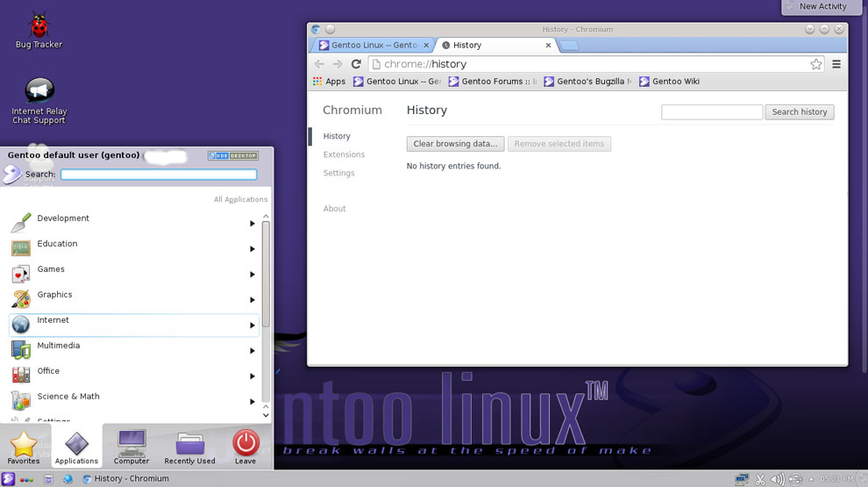Click the Internet globe icon
The height and width of the screenshot is (487, 868).
pos(21,325)
